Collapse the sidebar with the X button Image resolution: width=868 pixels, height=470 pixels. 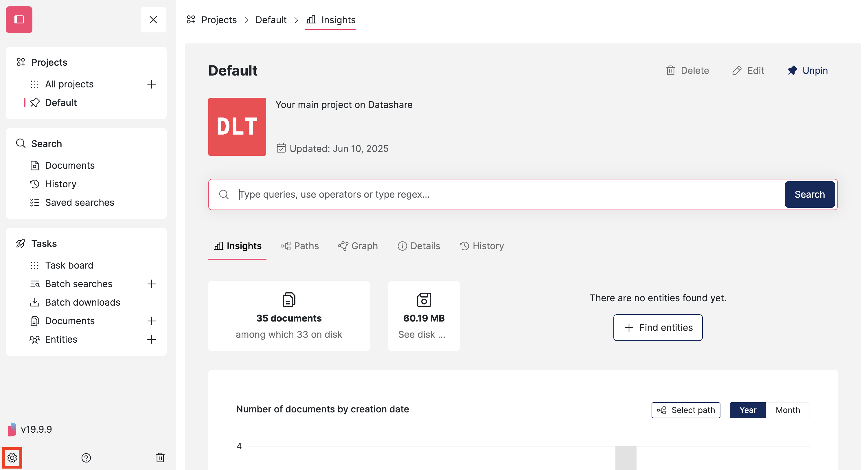[153, 20]
